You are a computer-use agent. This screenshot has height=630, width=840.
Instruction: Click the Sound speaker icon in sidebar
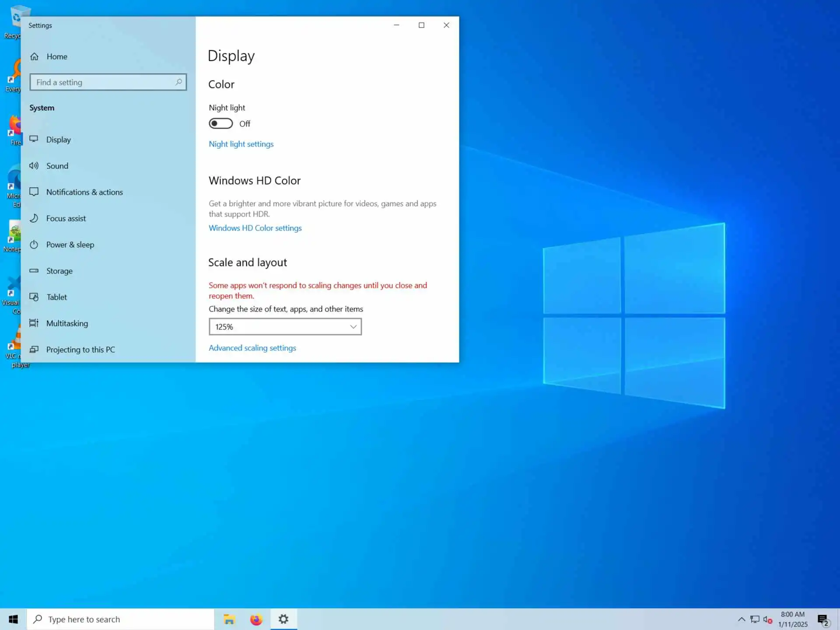pyautogui.click(x=34, y=165)
